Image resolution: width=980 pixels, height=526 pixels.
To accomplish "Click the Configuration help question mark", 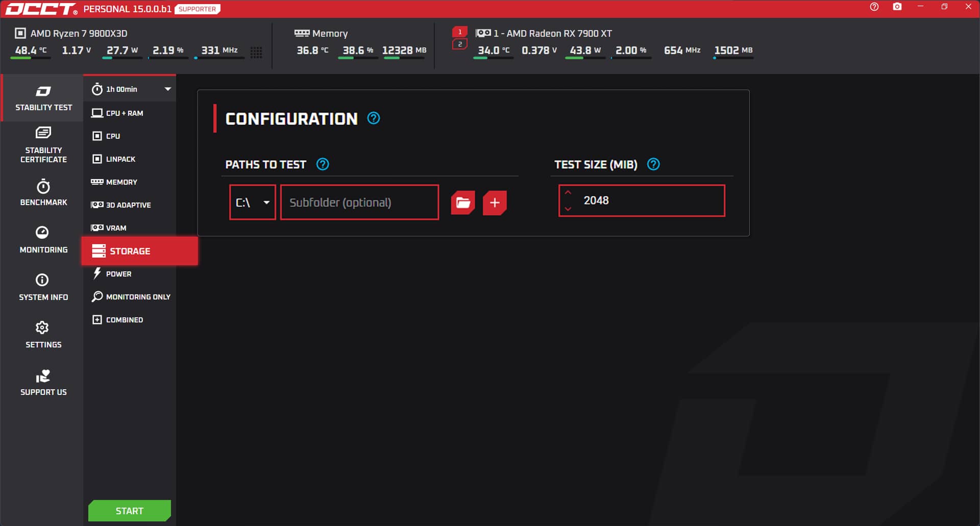I will pyautogui.click(x=374, y=118).
